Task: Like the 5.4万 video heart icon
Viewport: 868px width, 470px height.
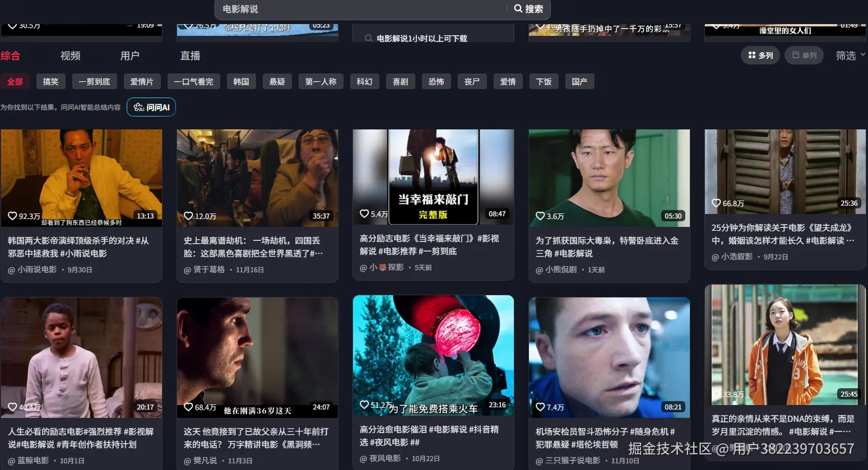Action: 364,213
